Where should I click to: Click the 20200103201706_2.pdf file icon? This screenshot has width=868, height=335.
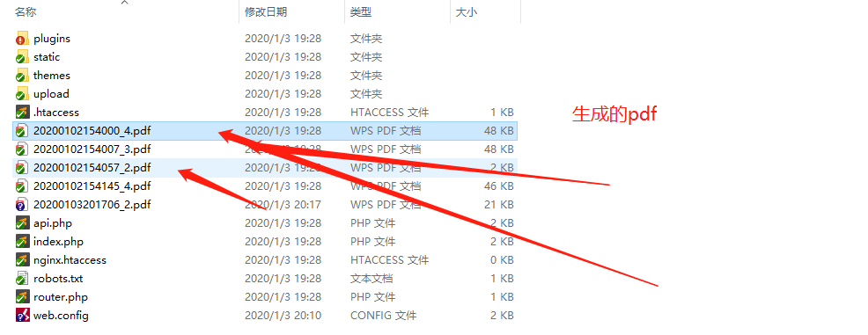point(22,205)
